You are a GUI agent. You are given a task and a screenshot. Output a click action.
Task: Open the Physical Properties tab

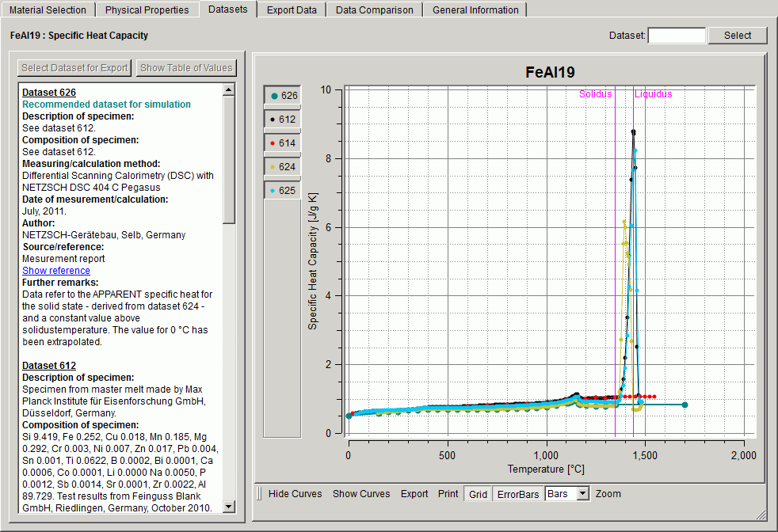point(147,10)
